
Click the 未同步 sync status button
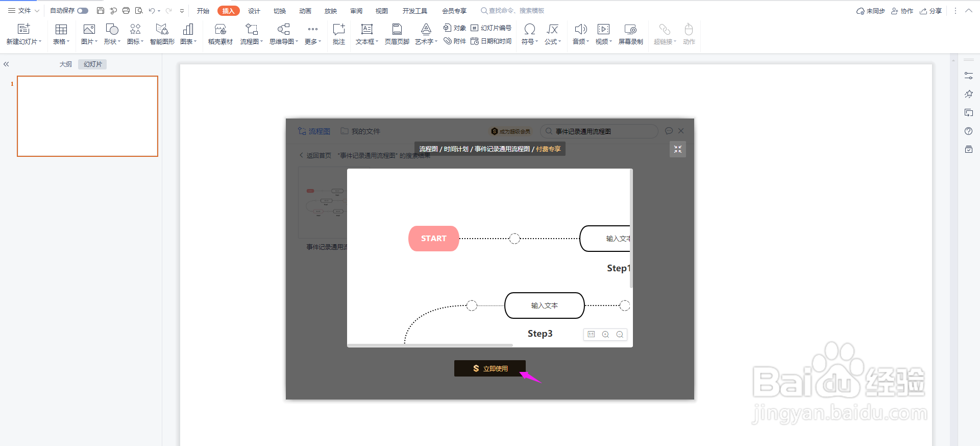point(870,11)
